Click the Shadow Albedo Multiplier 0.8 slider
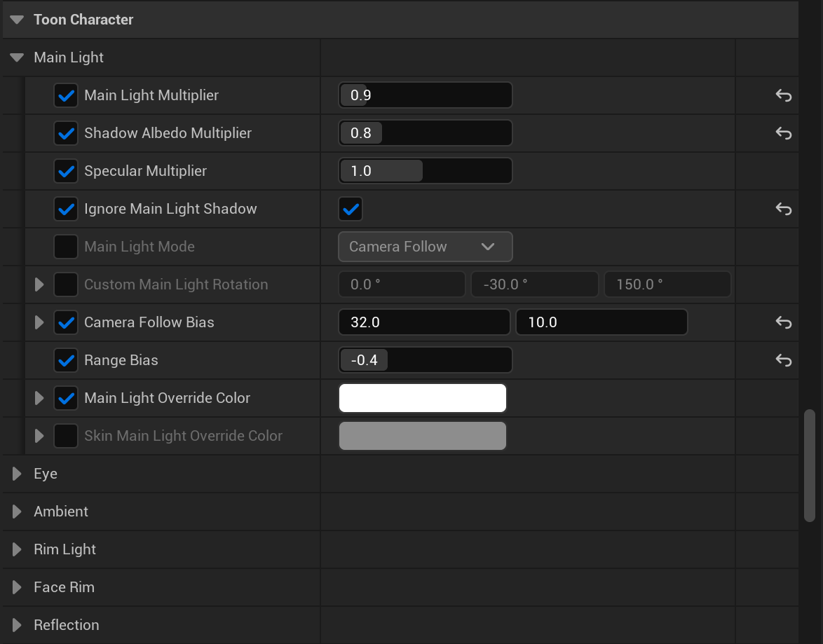The width and height of the screenshot is (823, 644). click(425, 133)
